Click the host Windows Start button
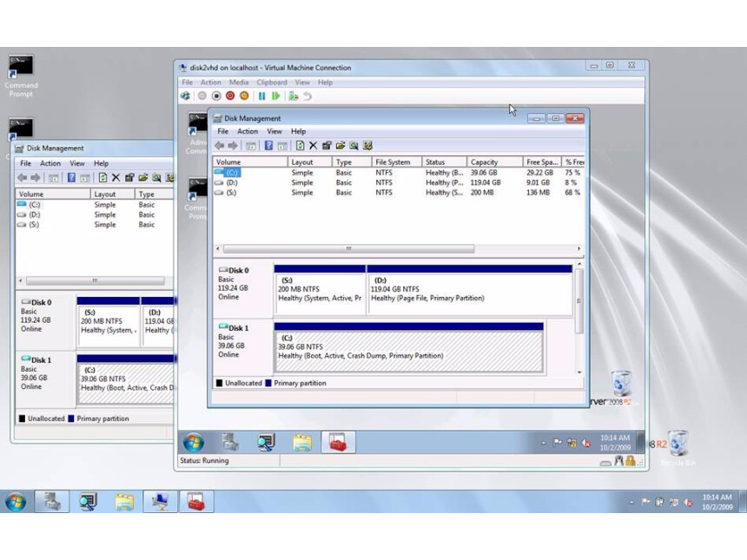 point(16,502)
